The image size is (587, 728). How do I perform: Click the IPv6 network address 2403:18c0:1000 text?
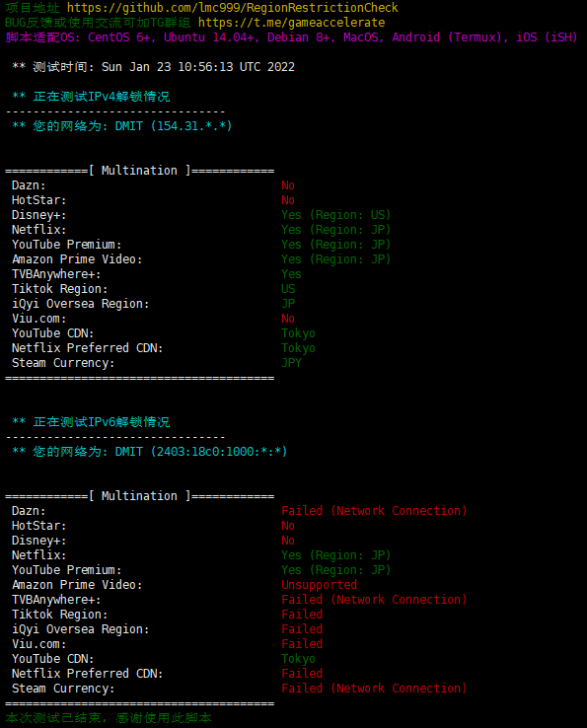point(201,452)
